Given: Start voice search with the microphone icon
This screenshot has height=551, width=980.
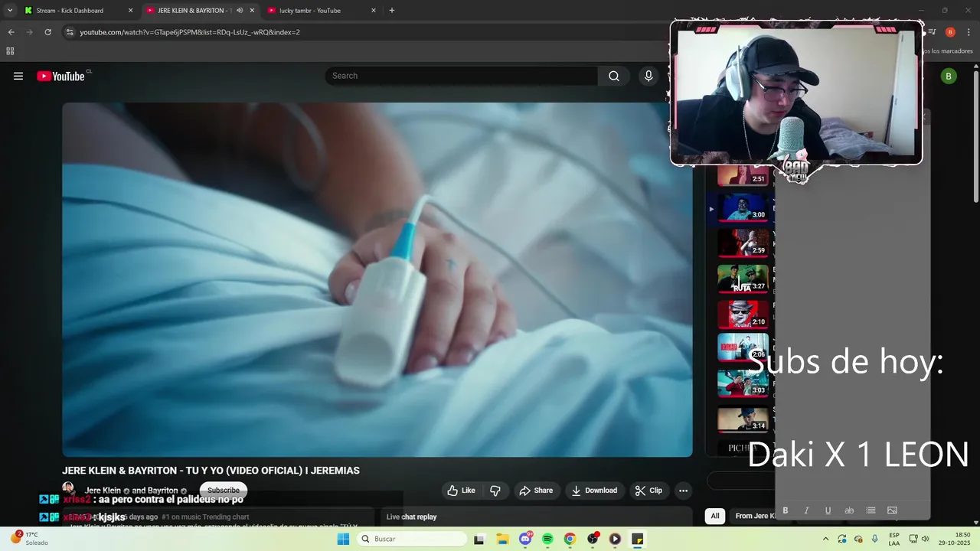Looking at the screenshot, I should click(x=648, y=76).
